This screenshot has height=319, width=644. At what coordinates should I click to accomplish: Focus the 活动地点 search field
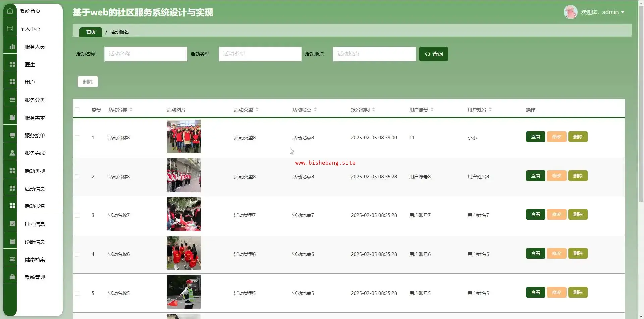click(374, 54)
